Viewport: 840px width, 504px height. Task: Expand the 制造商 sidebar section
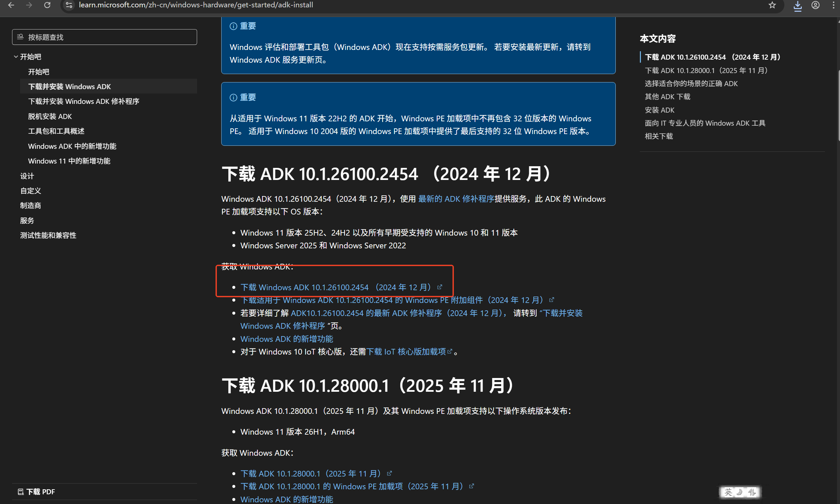30,205
